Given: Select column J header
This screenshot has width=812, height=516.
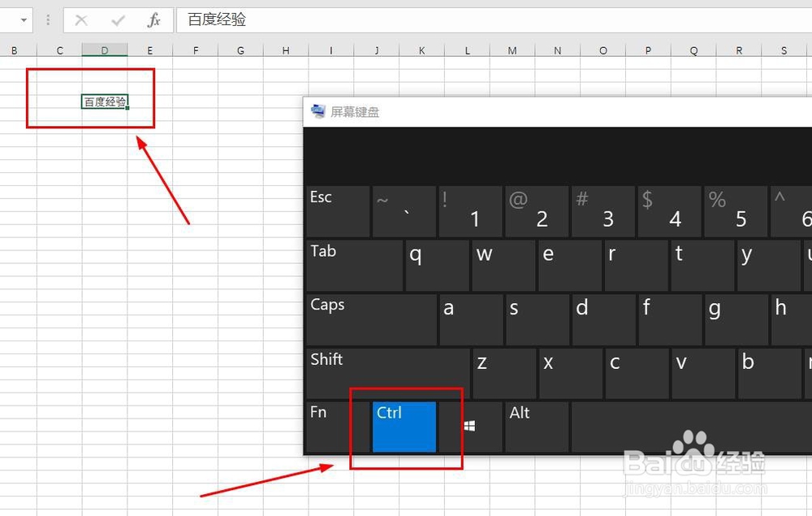Looking at the screenshot, I should (377, 50).
